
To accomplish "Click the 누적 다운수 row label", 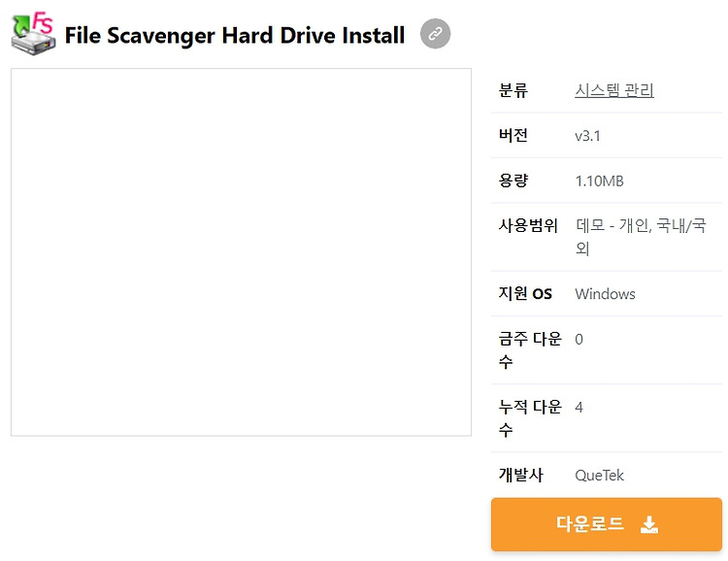I will 530,418.
